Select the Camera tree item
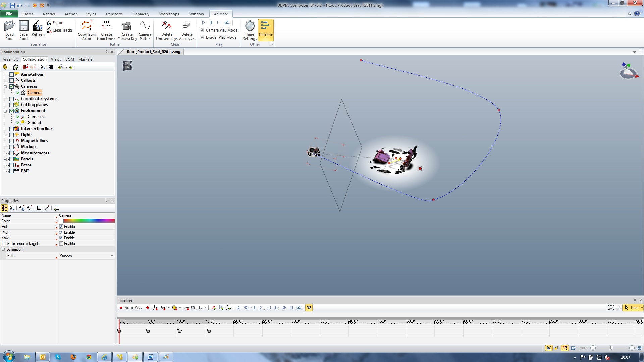The image size is (644, 362). 34,93
